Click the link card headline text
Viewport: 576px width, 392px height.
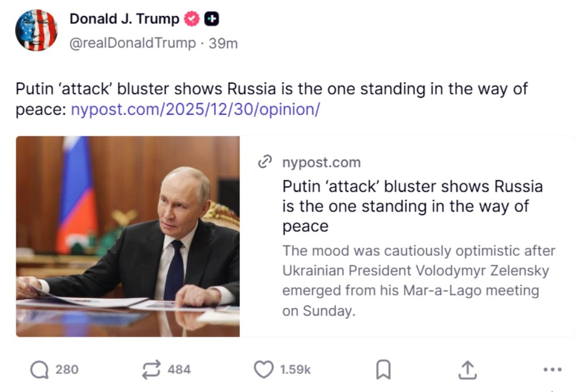click(412, 206)
